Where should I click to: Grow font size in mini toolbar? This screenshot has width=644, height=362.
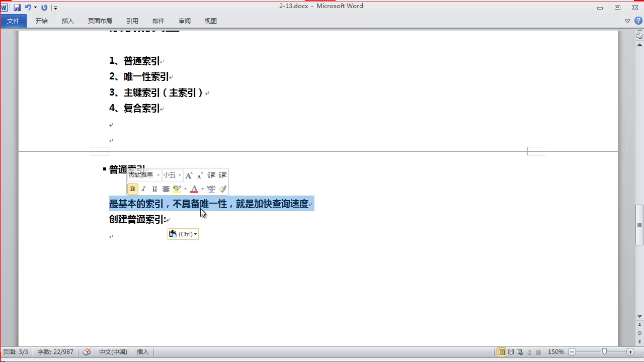coord(189,175)
